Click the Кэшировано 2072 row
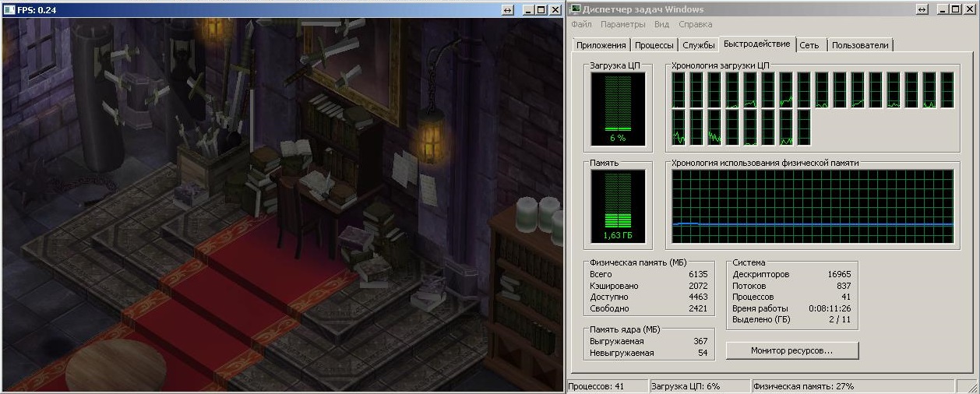Image resolution: width=980 pixels, height=394 pixels. pyautogui.click(x=649, y=286)
